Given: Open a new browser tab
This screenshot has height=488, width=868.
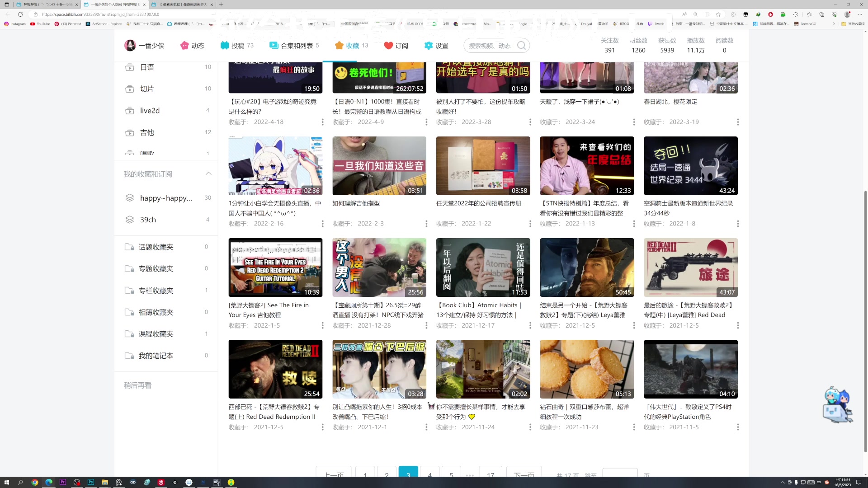Looking at the screenshot, I should pos(221,5).
